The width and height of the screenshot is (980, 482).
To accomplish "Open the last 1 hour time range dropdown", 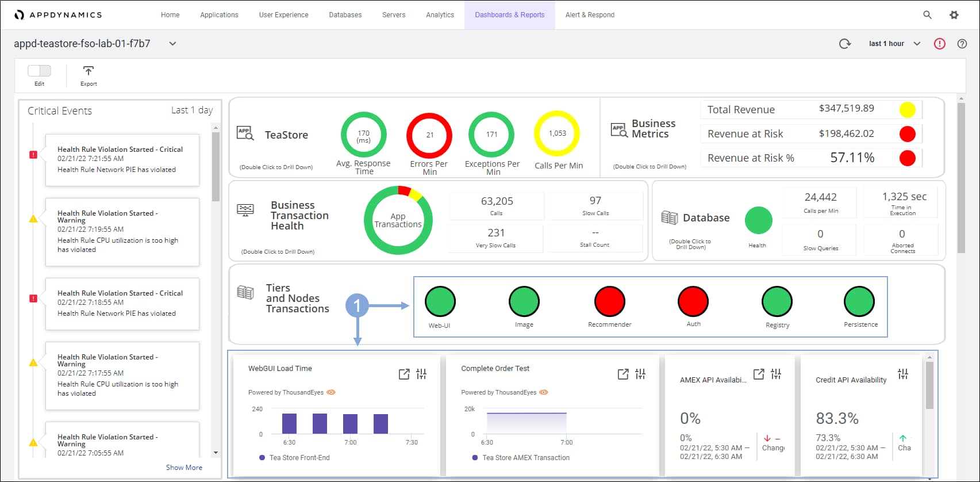I will coord(894,44).
